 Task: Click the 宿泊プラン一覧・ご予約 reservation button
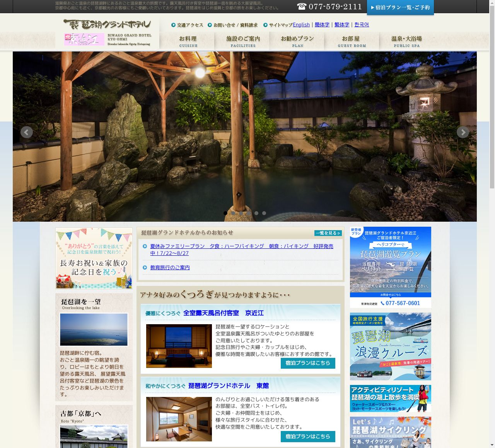tap(400, 7)
